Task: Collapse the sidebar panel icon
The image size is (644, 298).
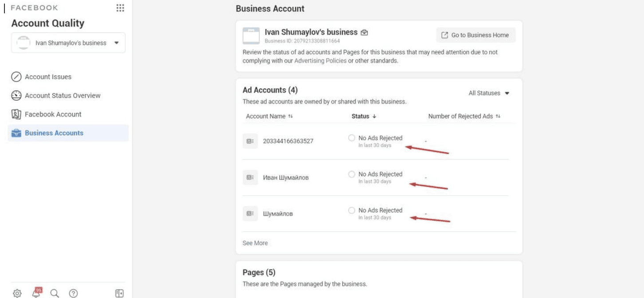Action: pyautogui.click(x=119, y=293)
